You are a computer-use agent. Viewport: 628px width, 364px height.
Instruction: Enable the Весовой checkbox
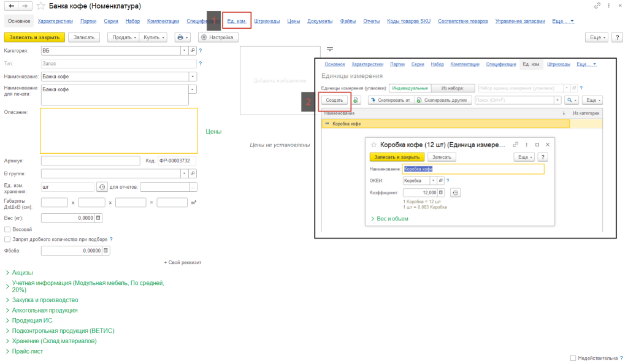tap(7, 229)
